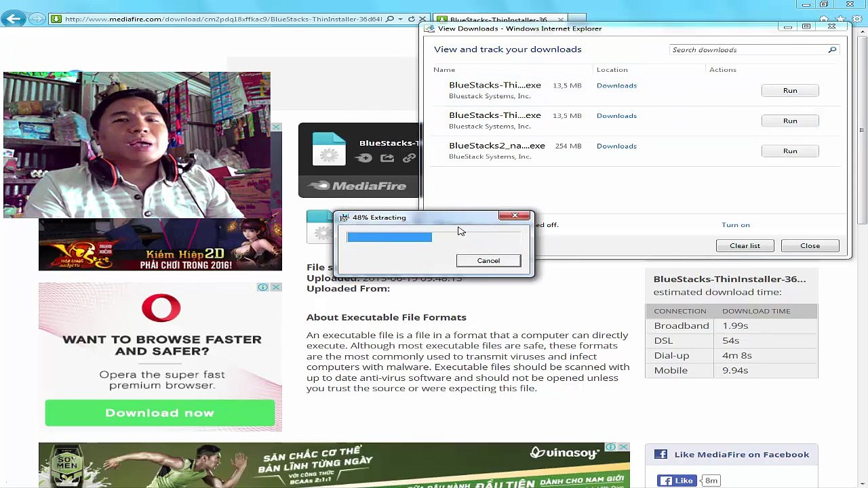Click the MediaFire copy link chain icon

409,158
